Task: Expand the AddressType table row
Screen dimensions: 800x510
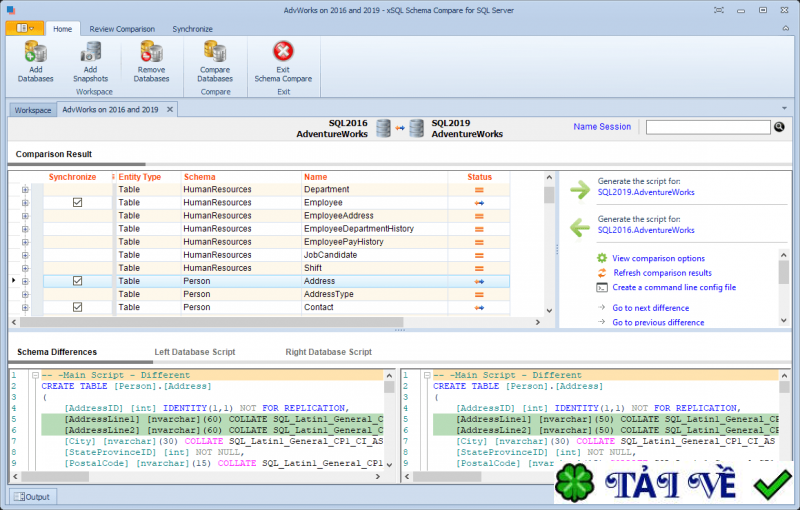Action: 25,295
